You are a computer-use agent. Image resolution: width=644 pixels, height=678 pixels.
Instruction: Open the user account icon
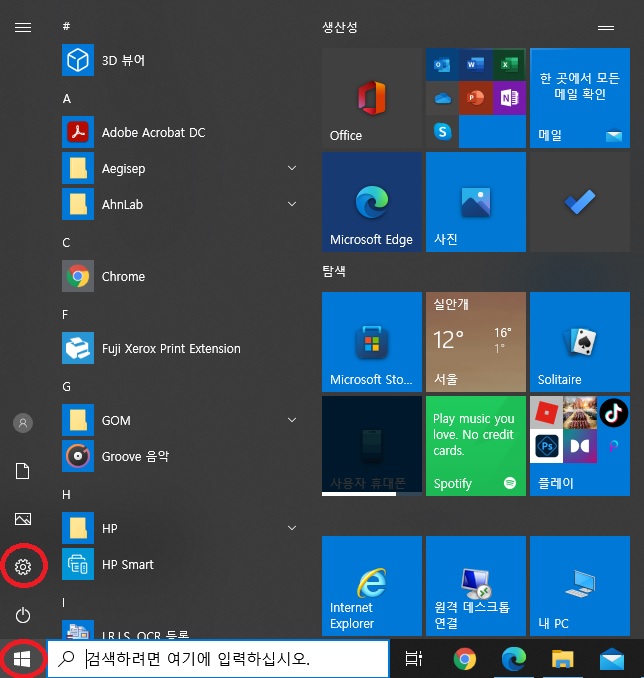point(23,423)
